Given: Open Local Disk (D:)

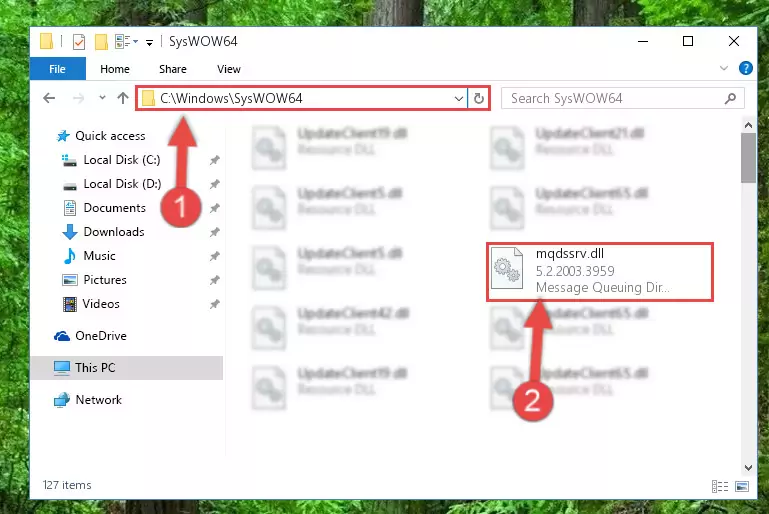Looking at the screenshot, I should (122, 184).
